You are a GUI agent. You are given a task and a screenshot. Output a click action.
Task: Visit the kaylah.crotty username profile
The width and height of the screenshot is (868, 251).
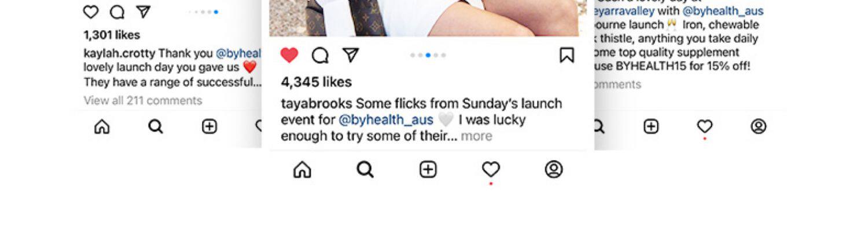(119, 53)
